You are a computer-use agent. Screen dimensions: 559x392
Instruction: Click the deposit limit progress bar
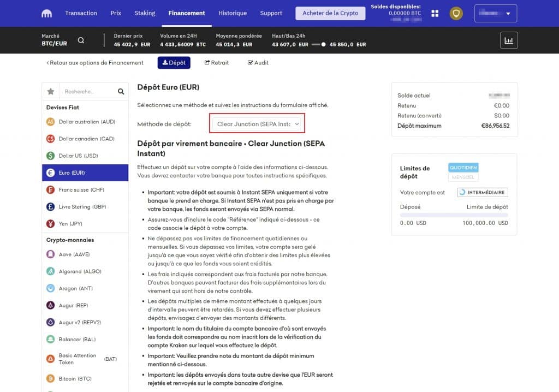click(453, 213)
